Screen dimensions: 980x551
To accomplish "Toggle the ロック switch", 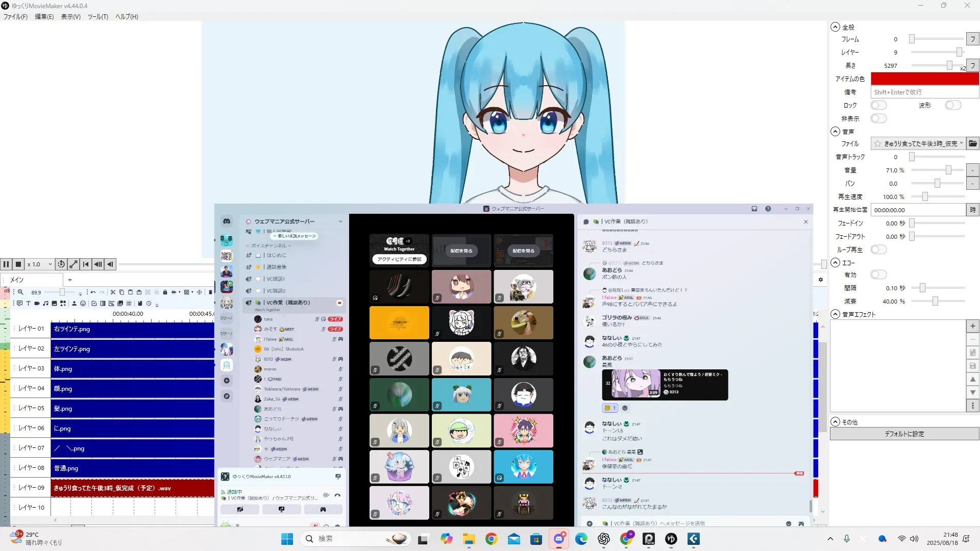I will pyautogui.click(x=878, y=105).
